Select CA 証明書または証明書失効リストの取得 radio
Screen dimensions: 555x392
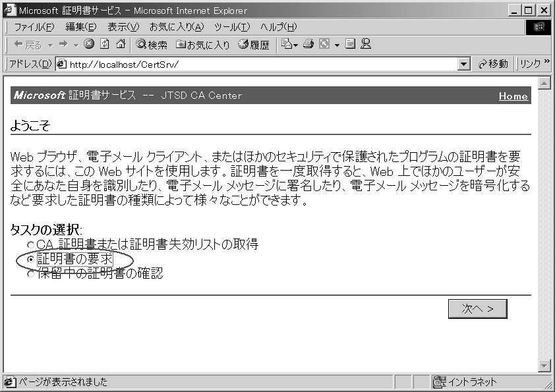point(30,244)
